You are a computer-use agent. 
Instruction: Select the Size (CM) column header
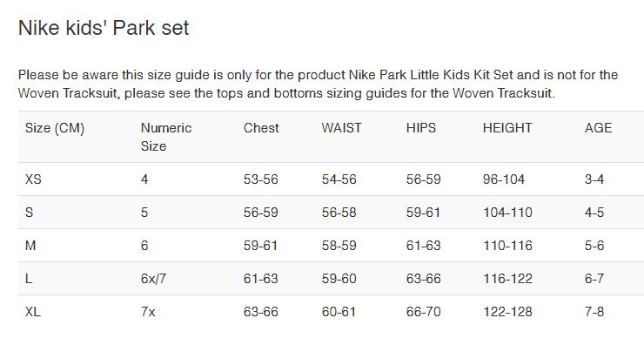55,128
